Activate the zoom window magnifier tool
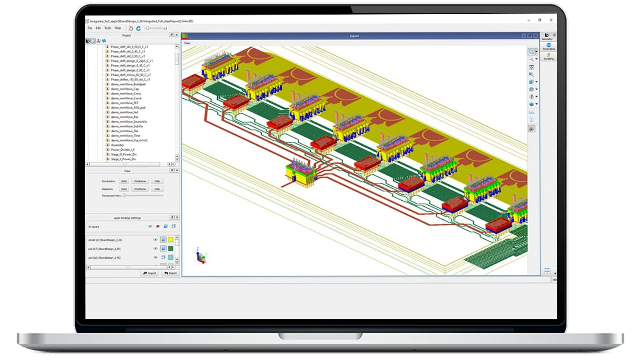Viewport: 644px width, 362px height. [x=531, y=59]
